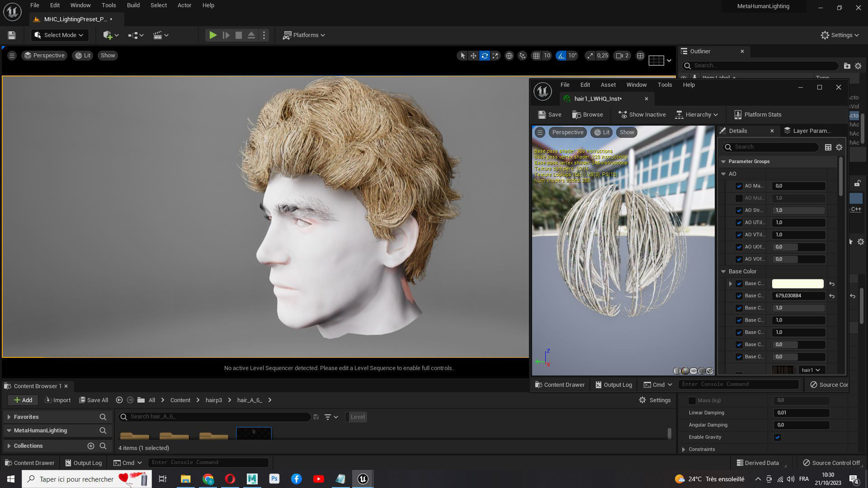Click the Eject button in the play toolbar
Viewport: 868px width, 488px height.
pyautogui.click(x=251, y=35)
